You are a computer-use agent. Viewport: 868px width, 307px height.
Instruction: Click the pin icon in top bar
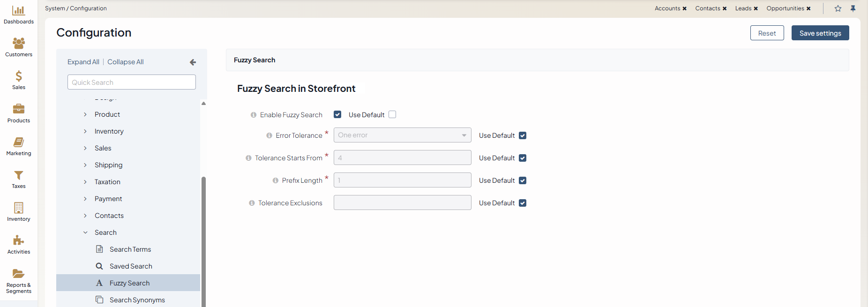click(x=853, y=8)
